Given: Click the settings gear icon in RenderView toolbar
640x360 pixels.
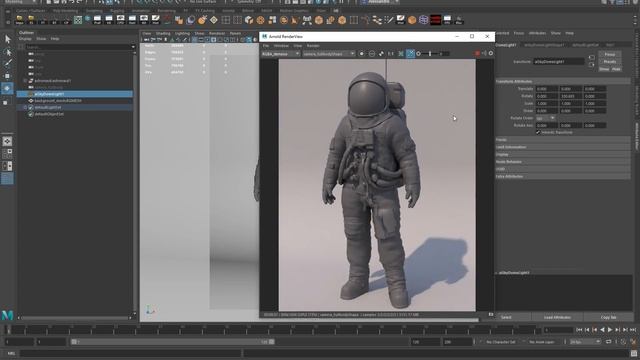Looking at the screenshot, I should coord(491,53).
